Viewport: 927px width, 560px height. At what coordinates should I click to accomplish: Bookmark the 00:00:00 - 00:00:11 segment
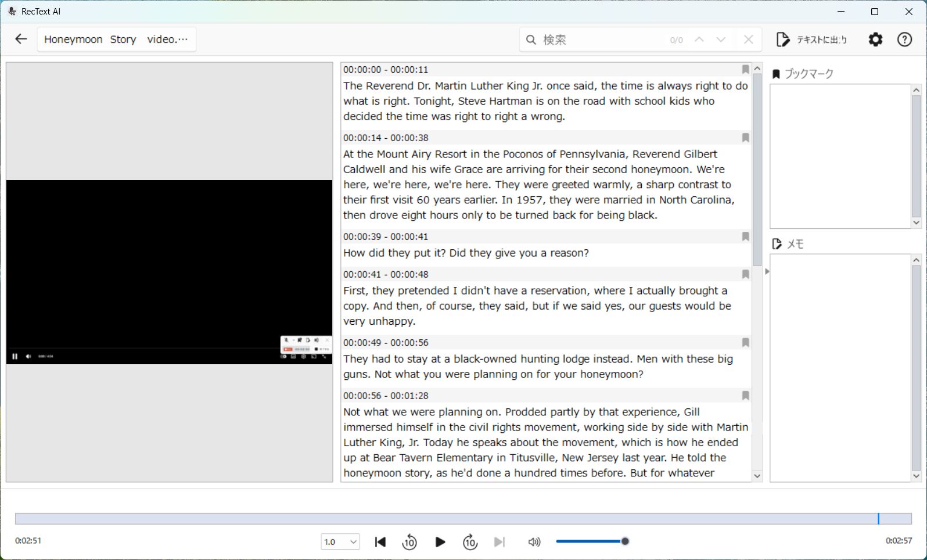coord(745,70)
